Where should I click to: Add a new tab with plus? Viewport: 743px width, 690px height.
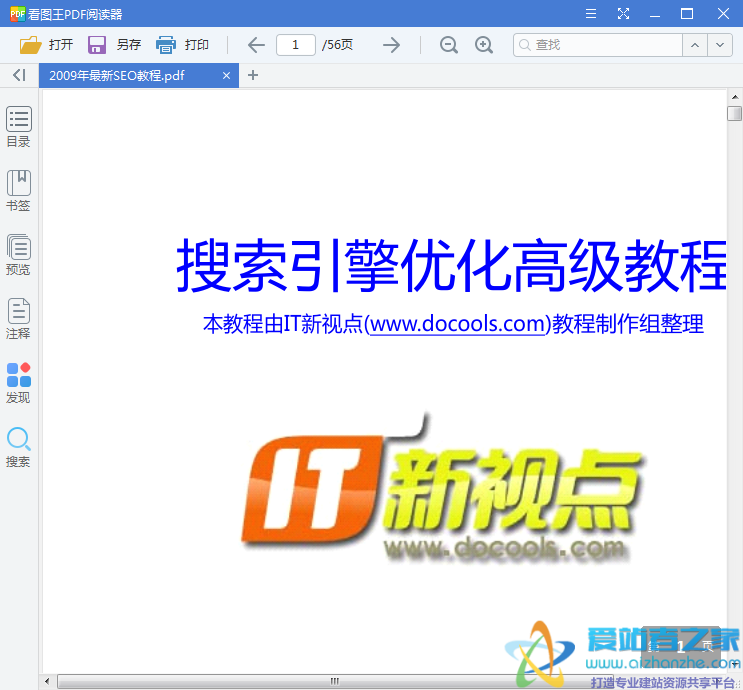coord(253,75)
